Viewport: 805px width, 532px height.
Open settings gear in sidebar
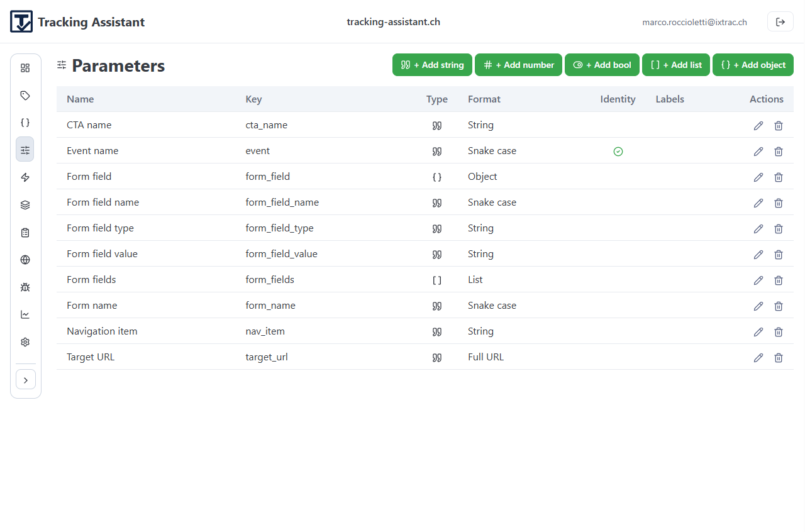[x=25, y=342]
